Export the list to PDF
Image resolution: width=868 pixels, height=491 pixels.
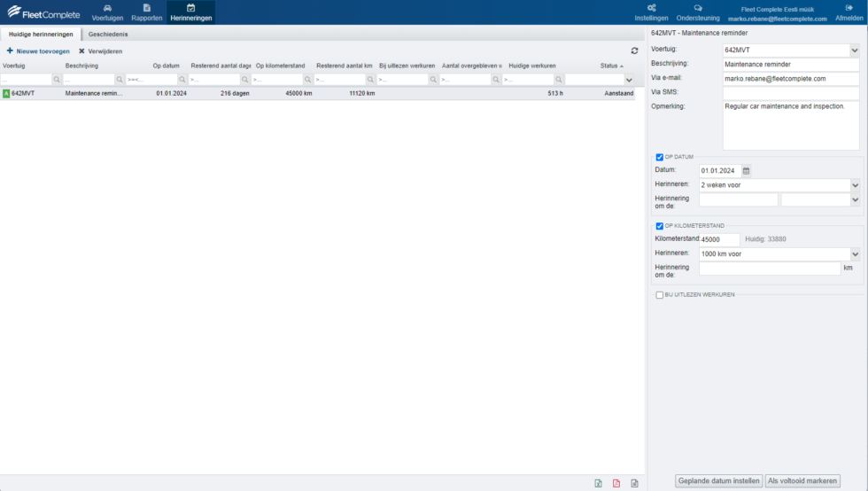[616, 483]
